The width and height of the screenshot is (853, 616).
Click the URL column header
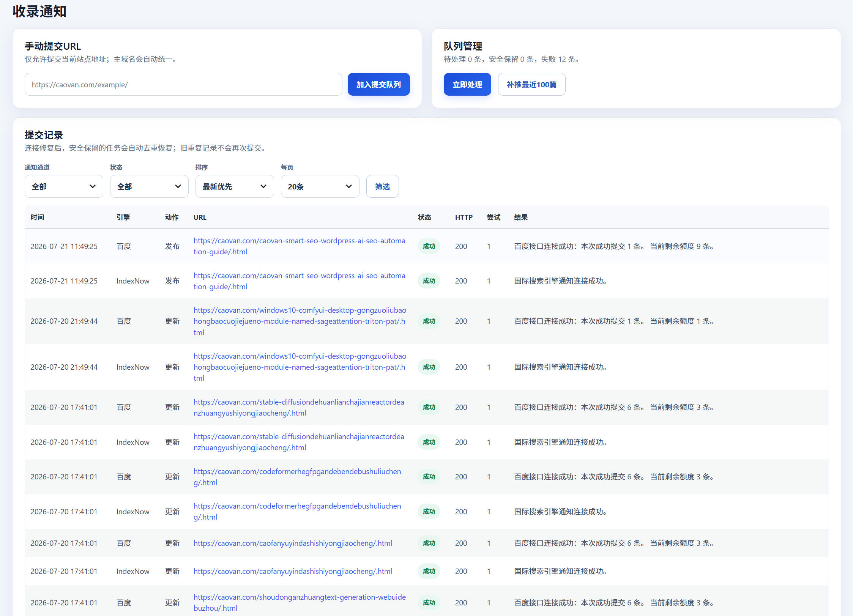point(200,217)
